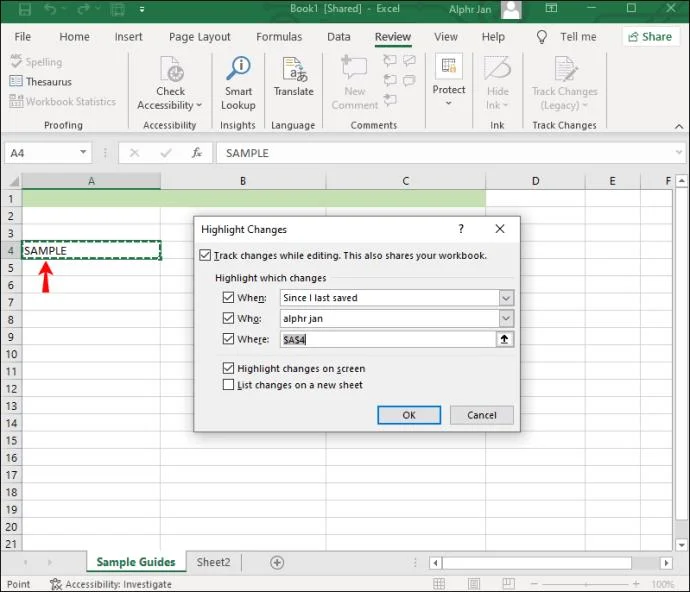Select column D header

[x=535, y=181]
